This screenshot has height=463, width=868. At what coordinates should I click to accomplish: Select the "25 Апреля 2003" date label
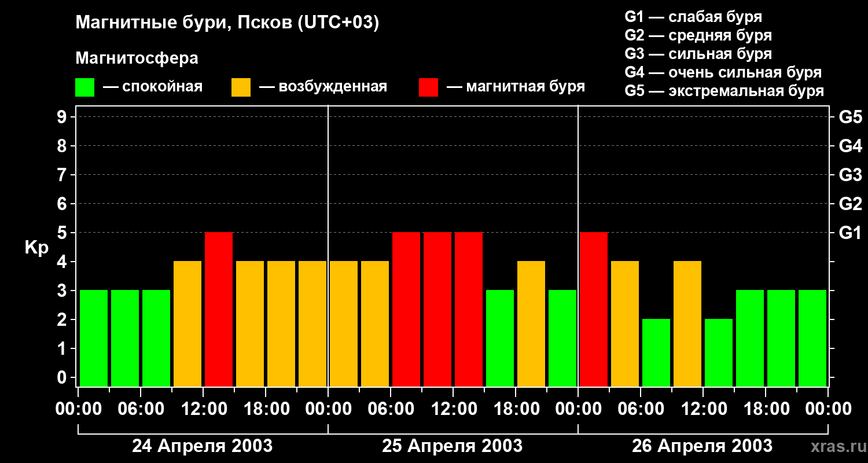click(452, 446)
